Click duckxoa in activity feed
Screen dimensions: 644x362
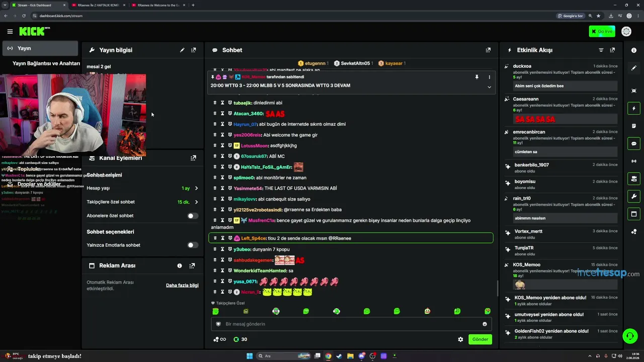click(522, 66)
